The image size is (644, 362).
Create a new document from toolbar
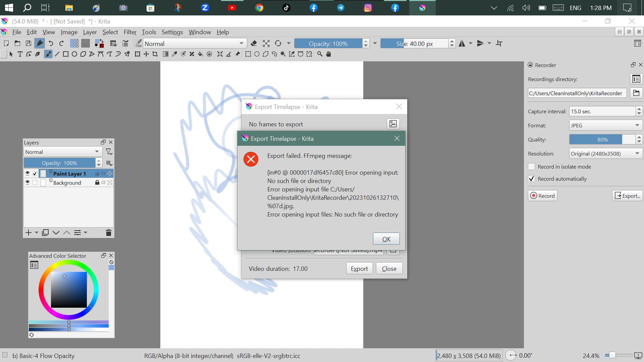coord(6,43)
